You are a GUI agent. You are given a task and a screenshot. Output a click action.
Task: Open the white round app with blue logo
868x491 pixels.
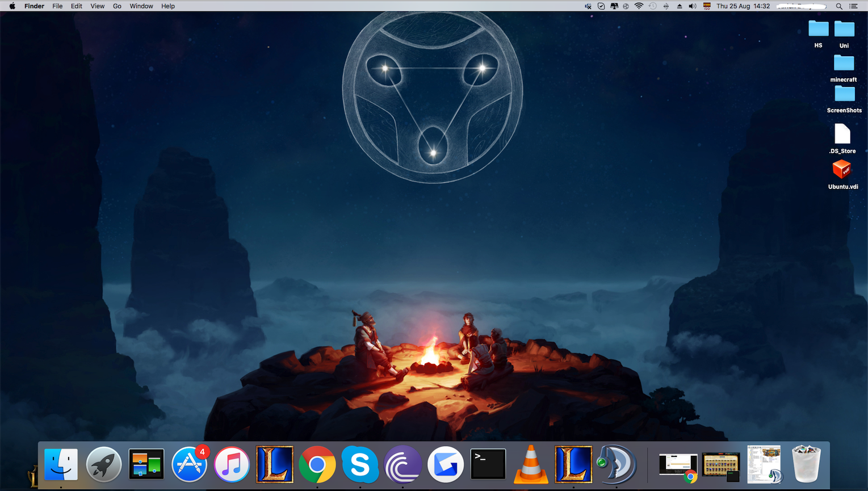[446, 464]
